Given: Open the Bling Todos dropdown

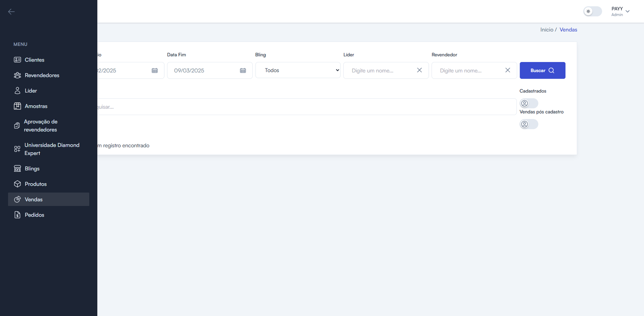Looking at the screenshot, I should tap(298, 70).
